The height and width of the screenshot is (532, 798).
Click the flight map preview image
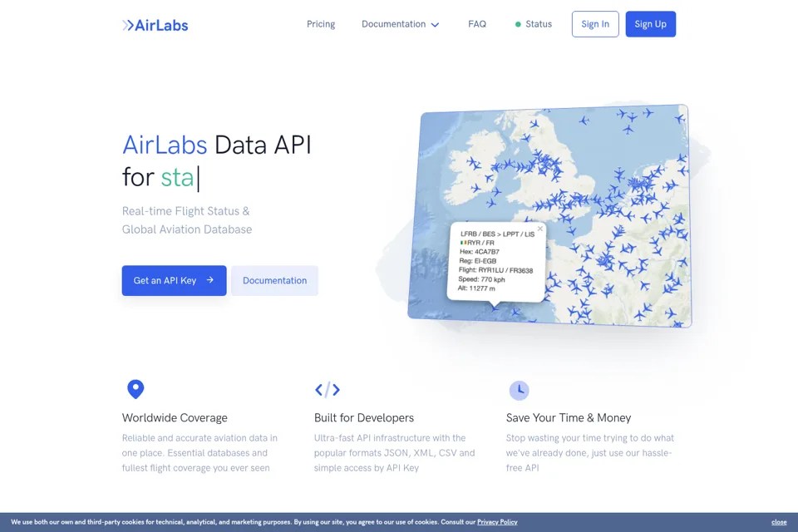[549, 214]
